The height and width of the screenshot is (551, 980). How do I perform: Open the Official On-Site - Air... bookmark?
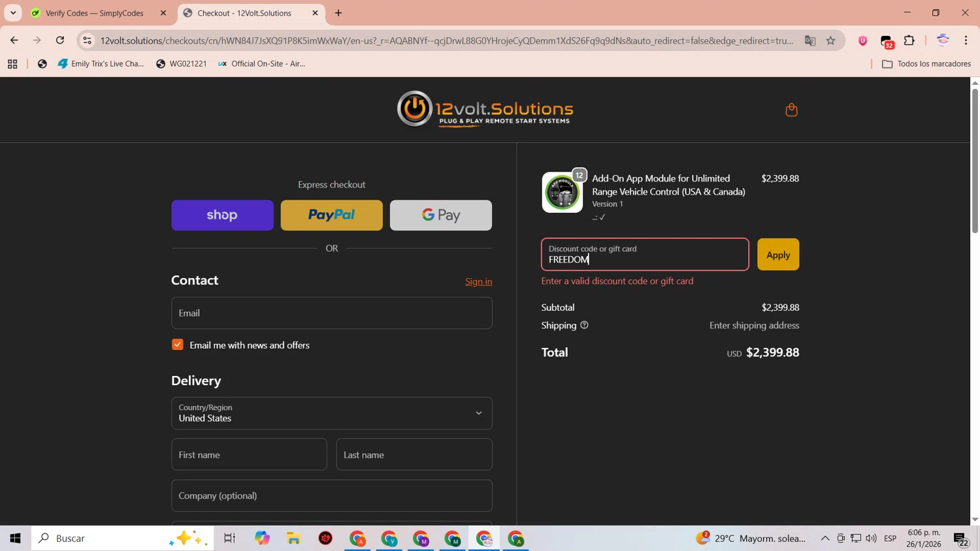261,64
